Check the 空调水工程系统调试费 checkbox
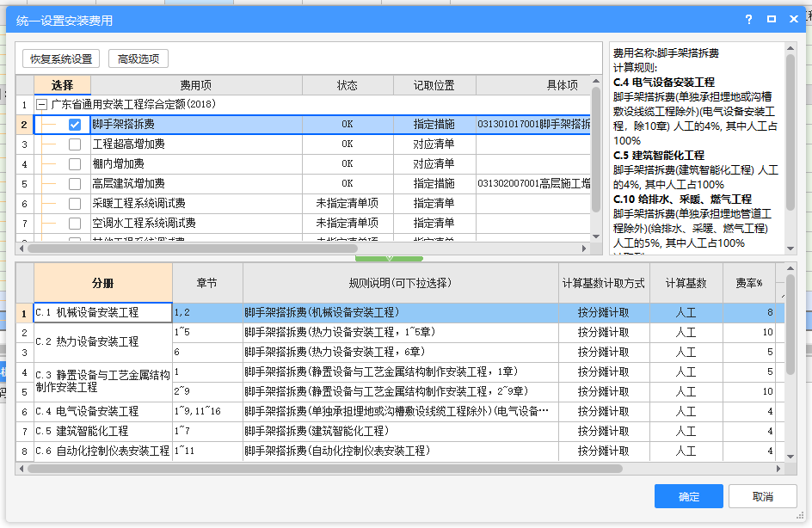Screen dimensions: 812x528 (75, 223)
